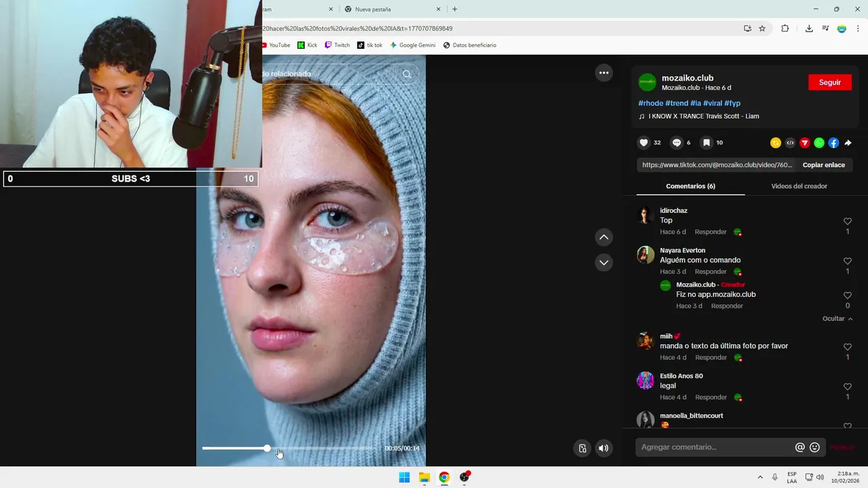Open the #fyp hashtag
This screenshot has height=488, width=868.
(732, 103)
